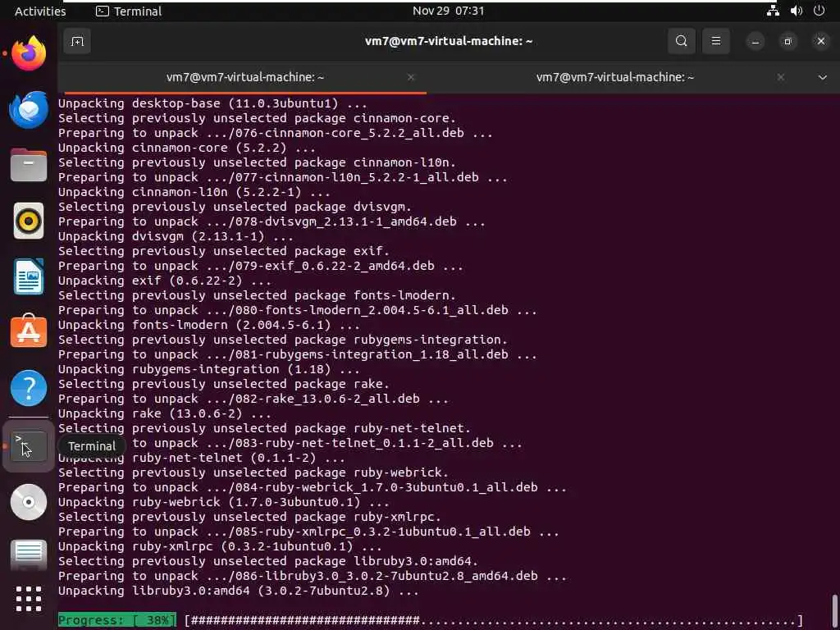
Task: Open the clock showing Nov 29 07:31
Action: (449, 11)
